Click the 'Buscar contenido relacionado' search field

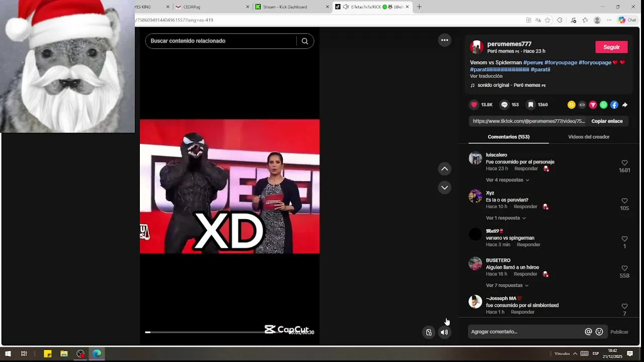[221, 41]
